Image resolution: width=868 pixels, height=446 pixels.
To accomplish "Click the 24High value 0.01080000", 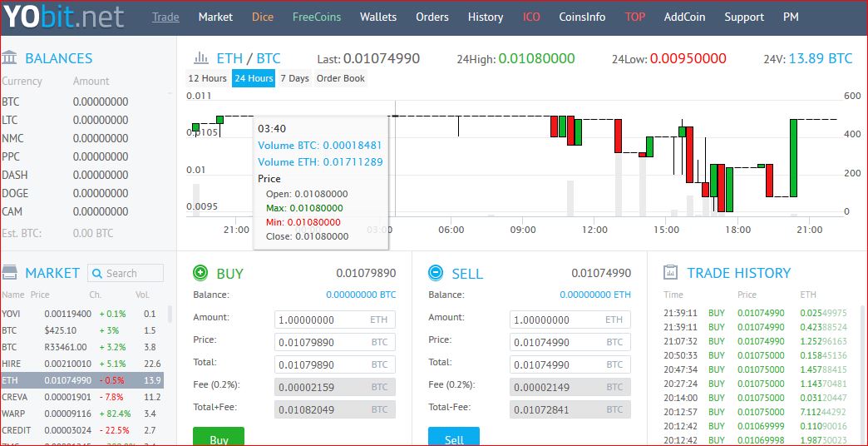I will coord(536,58).
